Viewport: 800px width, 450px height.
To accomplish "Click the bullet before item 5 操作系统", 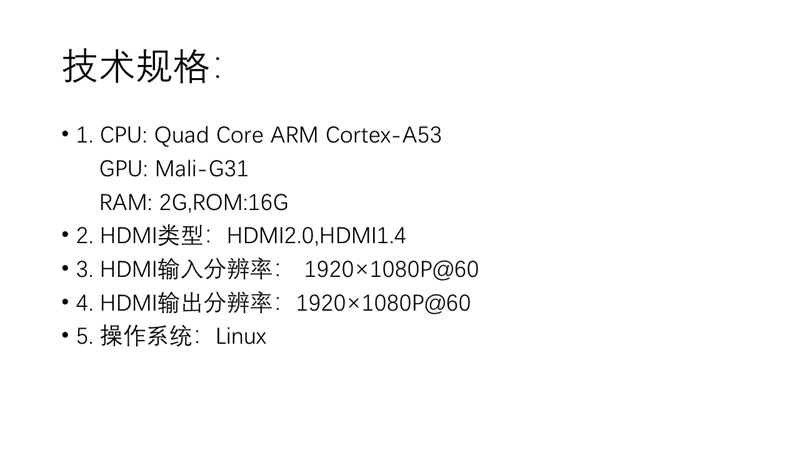I will [65, 336].
